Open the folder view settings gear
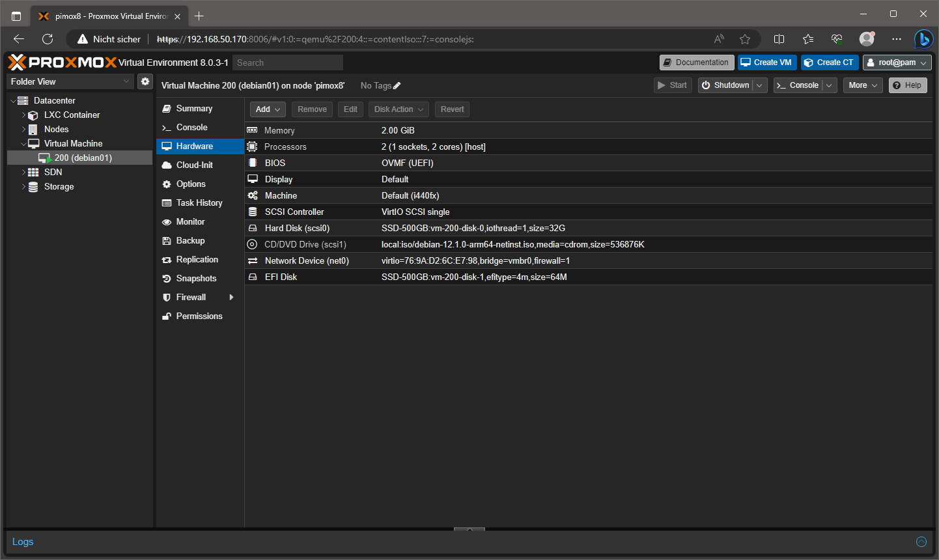The image size is (939, 560). pyautogui.click(x=145, y=81)
